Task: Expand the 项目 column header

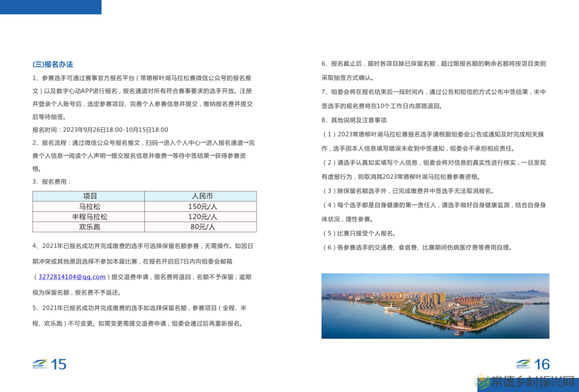Action: [x=89, y=196]
